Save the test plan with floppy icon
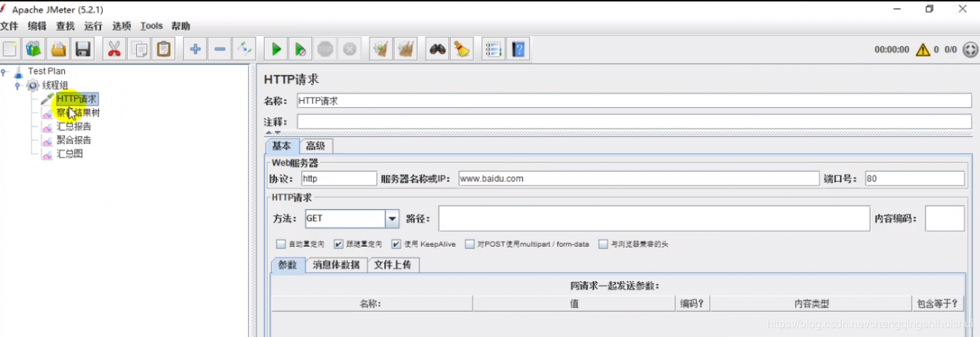Viewport: 980px width, 337px height. (83, 50)
